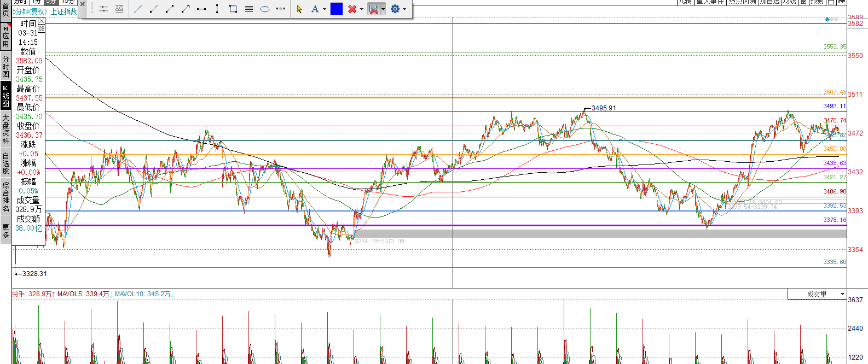Click the 3328.31 low price label
This screenshot has width=868, height=364.
tap(34, 274)
